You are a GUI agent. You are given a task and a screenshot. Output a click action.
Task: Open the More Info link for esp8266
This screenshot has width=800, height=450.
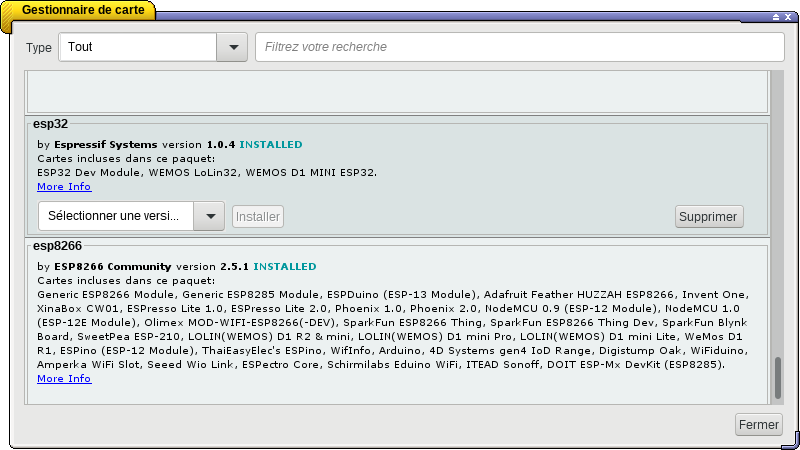pyautogui.click(x=64, y=379)
